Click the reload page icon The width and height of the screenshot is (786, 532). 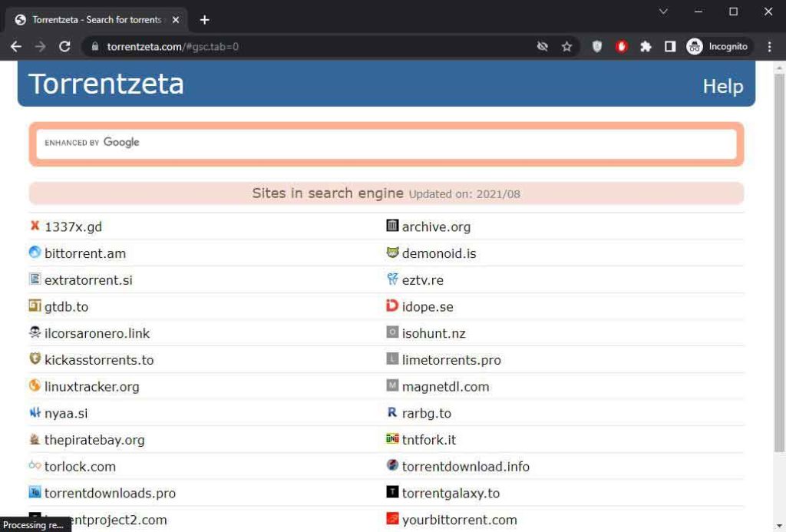(x=64, y=47)
